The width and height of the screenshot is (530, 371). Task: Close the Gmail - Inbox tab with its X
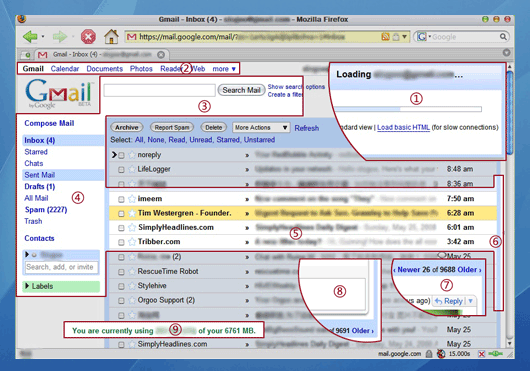(x=161, y=54)
